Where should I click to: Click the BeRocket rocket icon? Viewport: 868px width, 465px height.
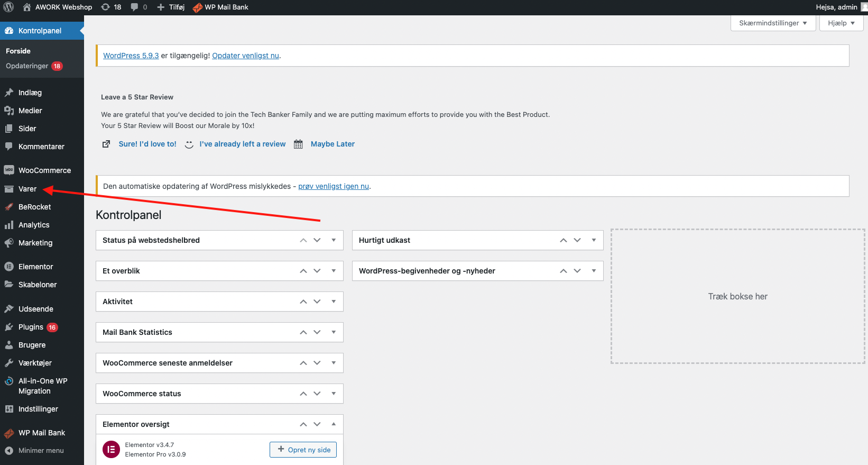pos(9,207)
